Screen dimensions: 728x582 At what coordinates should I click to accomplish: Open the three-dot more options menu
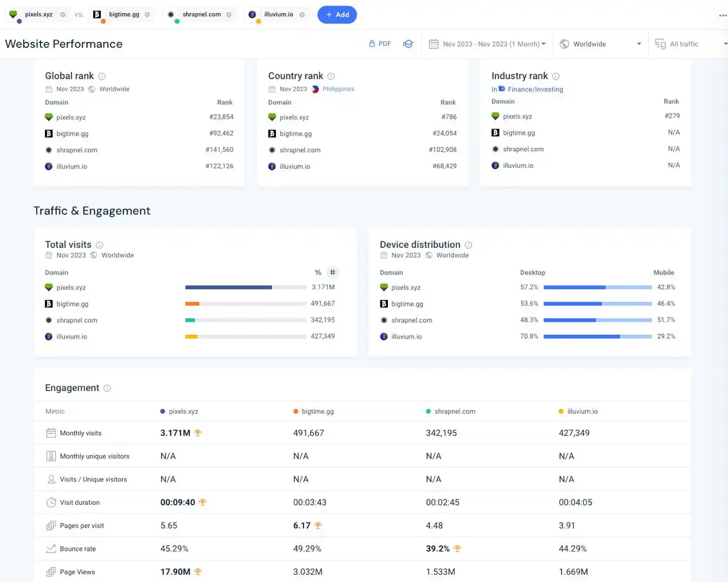(x=722, y=15)
